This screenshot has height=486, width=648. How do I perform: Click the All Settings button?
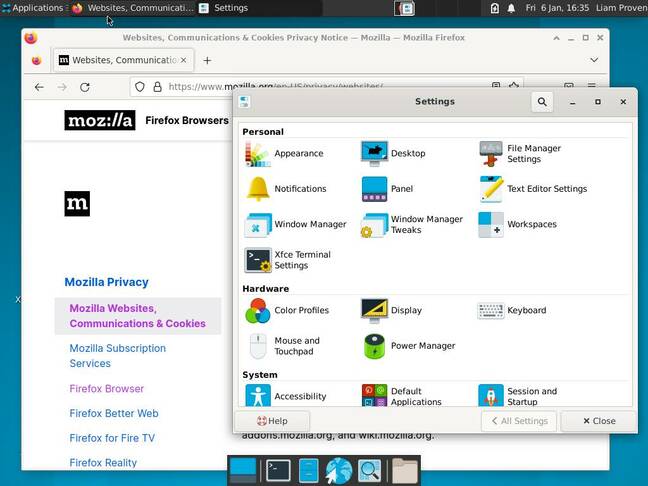click(519, 421)
